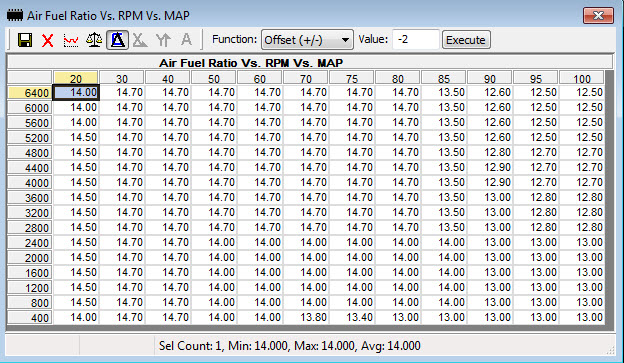
Task: Click the Save floppy disk icon
Action: click(x=25, y=40)
